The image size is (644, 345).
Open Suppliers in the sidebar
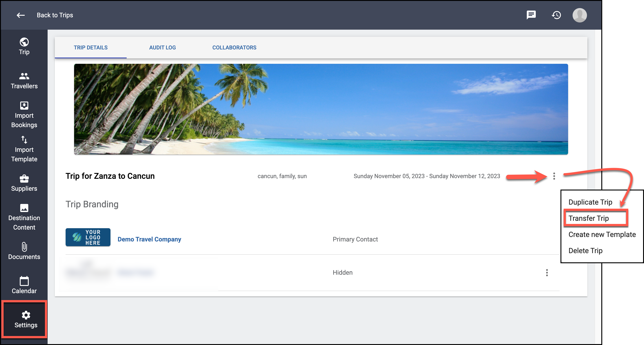pyautogui.click(x=24, y=183)
